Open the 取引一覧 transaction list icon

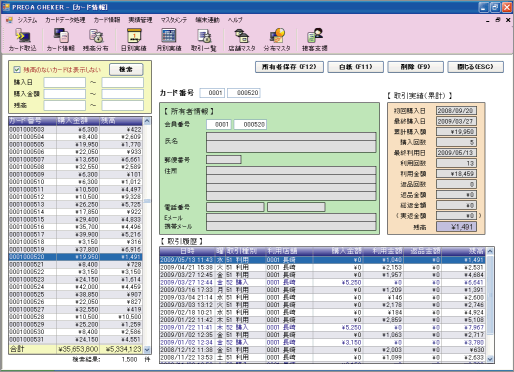[204, 40]
